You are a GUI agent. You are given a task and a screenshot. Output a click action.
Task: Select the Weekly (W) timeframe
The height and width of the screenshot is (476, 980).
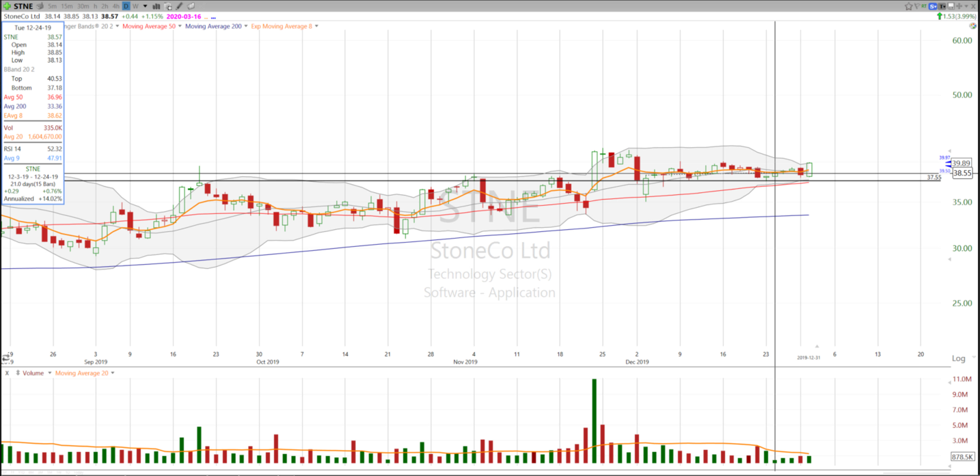click(135, 6)
